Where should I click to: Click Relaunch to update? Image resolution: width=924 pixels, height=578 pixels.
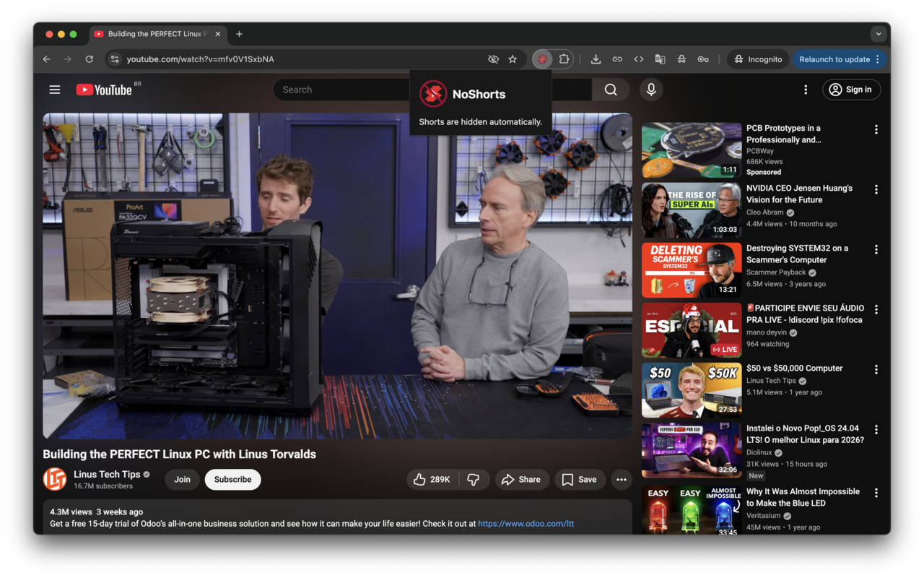(x=834, y=59)
